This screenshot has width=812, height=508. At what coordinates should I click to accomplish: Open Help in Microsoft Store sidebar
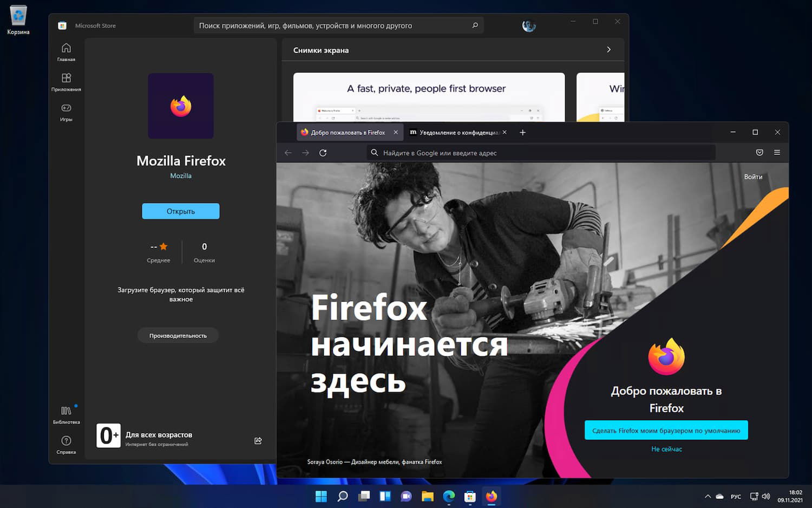coord(66,445)
